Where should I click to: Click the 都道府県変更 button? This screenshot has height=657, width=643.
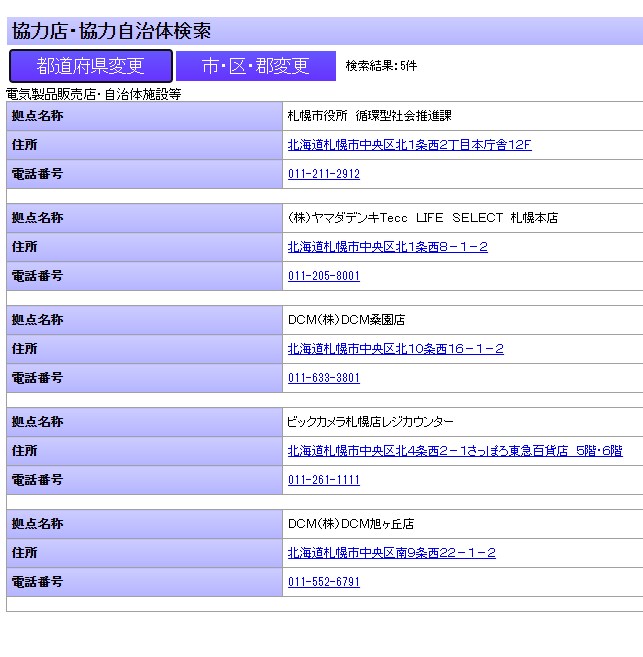point(91,66)
